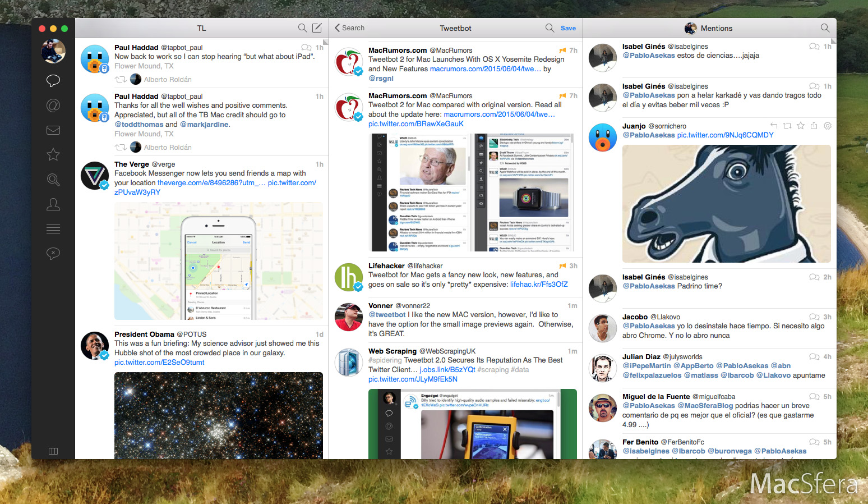Open @iPepeMartin mention link
Screen dimensions: 868x504
coord(647,366)
